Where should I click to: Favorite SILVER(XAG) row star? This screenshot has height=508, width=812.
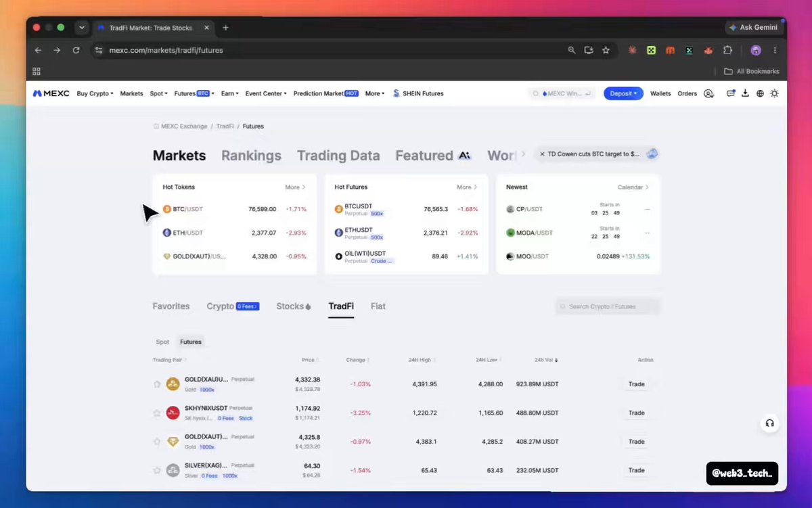click(157, 470)
